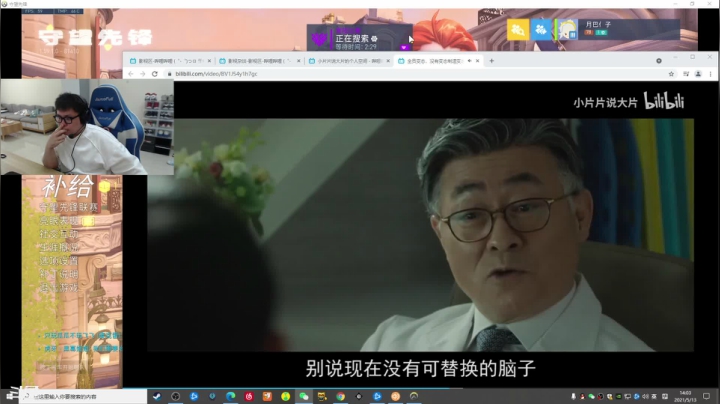
Task: Click the Overwatch 正在搜索 queue status box
Action: [x=360, y=37]
